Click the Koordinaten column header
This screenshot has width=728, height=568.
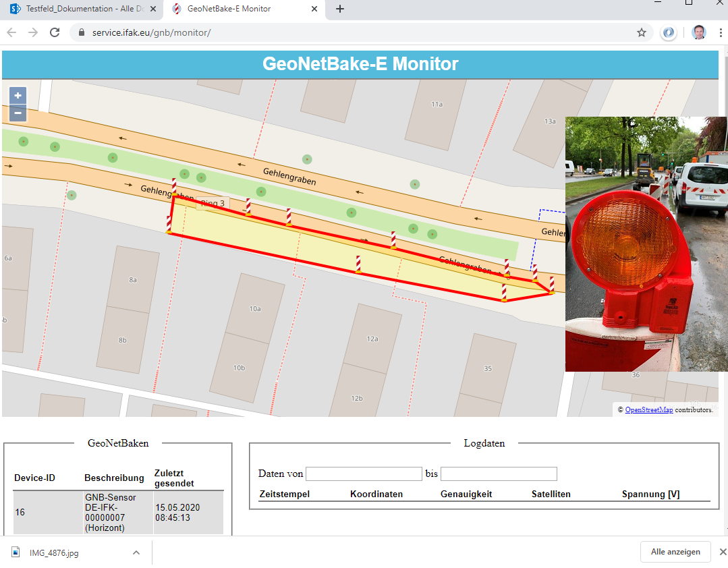tap(376, 494)
